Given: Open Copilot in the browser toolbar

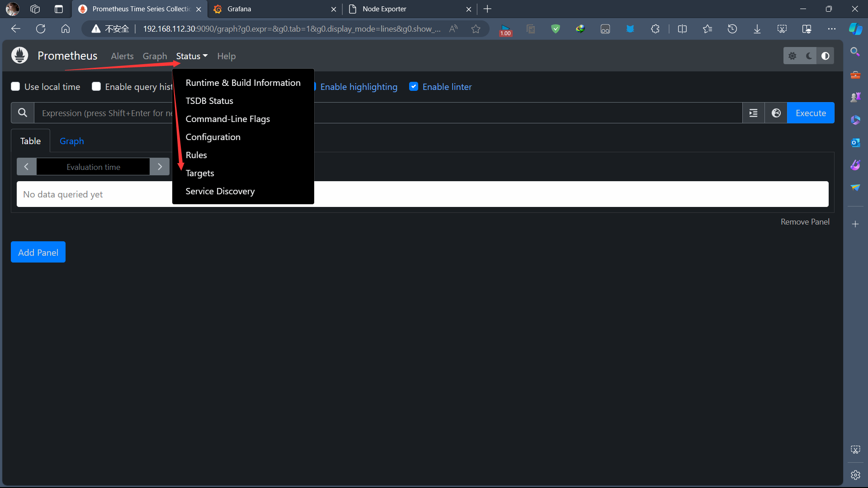Looking at the screenshot, I should [x=855, y=28].
